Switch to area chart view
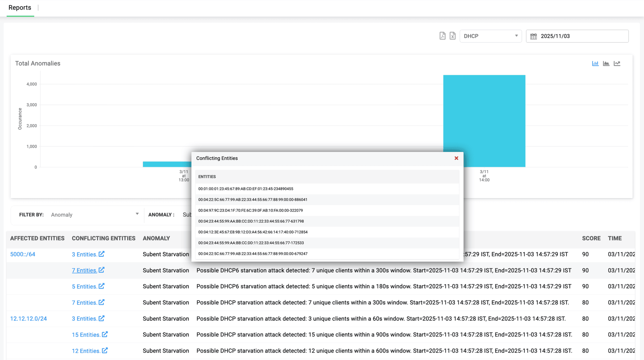The height and width of the screenshot is (360, 644). pyautogui.click(x=606, y=64)
